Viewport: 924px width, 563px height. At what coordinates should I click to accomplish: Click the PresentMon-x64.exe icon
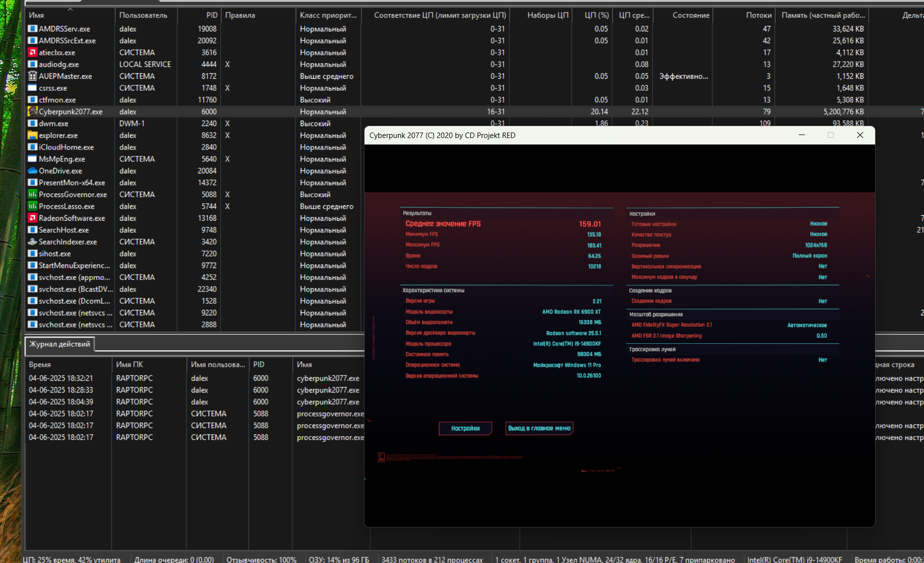coord(32,183)
